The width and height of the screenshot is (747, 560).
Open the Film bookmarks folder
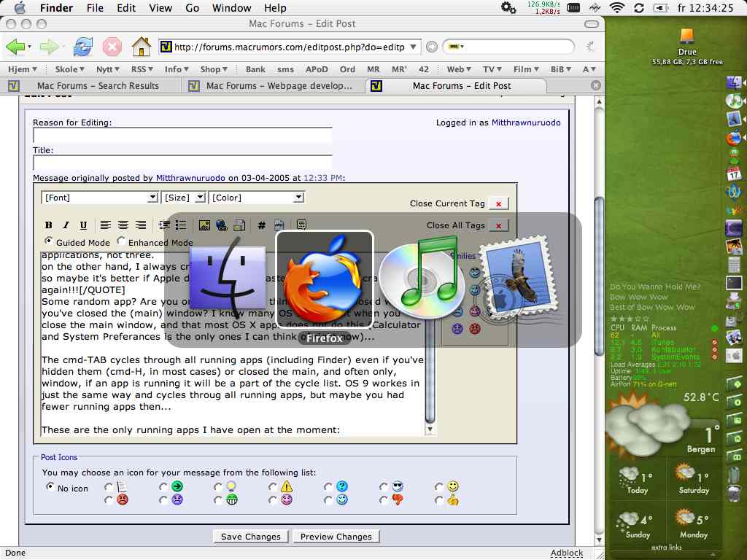[x=526, y=69]
